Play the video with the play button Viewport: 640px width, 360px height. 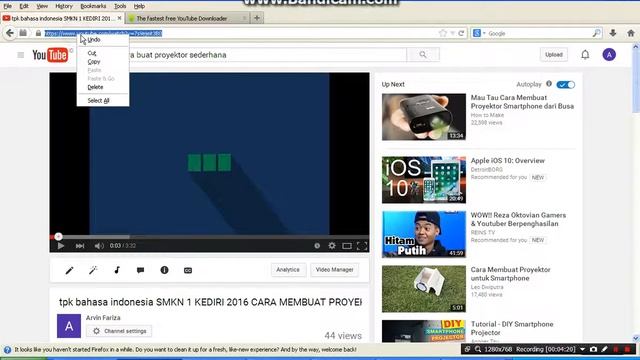(61, 246)
